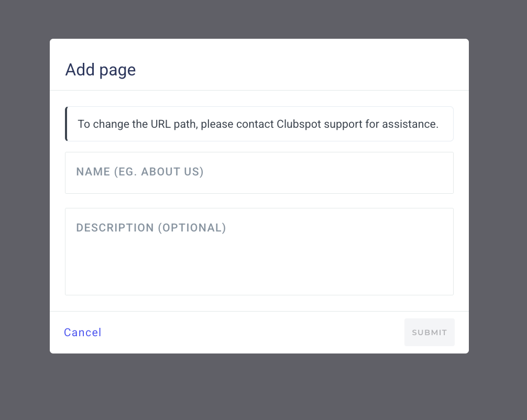Click the URL path support notice

coord(259,124)
